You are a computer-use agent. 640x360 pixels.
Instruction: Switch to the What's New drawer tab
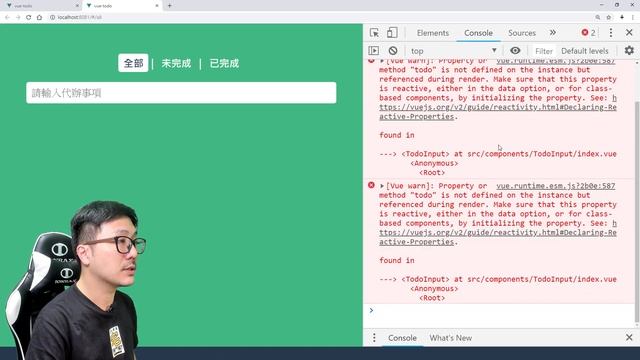(x=451, y=338)
